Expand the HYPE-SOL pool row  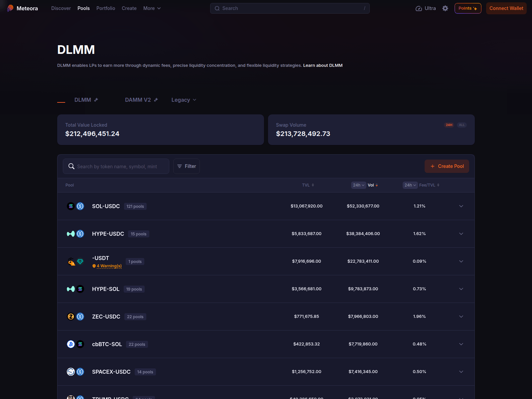coord(461,289)
